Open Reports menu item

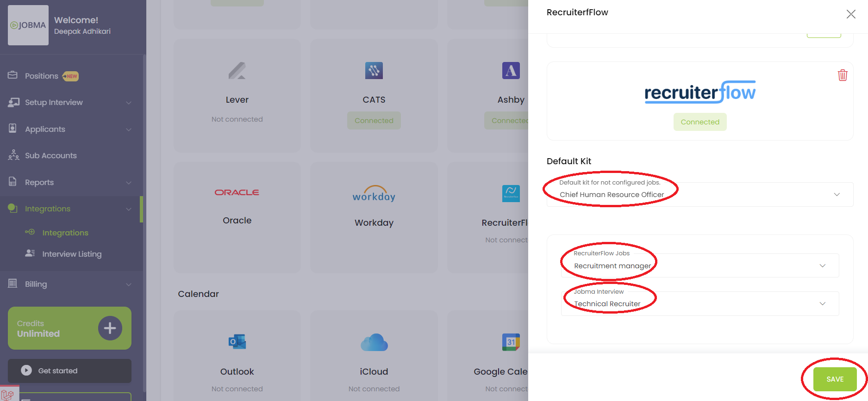point(39,182)
